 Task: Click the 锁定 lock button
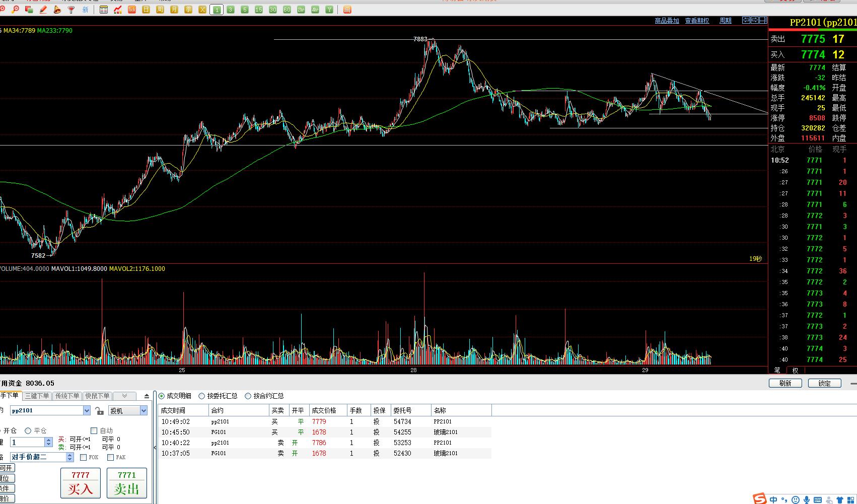click(825, 383)
